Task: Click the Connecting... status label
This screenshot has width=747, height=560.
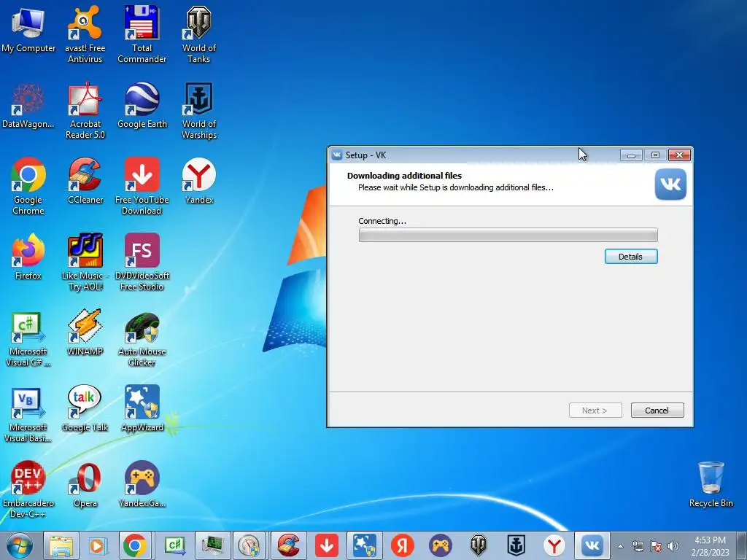Action: (382, 221)
